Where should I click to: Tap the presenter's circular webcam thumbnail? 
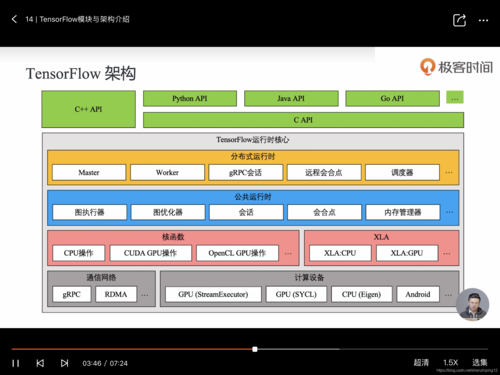(472, 304)
